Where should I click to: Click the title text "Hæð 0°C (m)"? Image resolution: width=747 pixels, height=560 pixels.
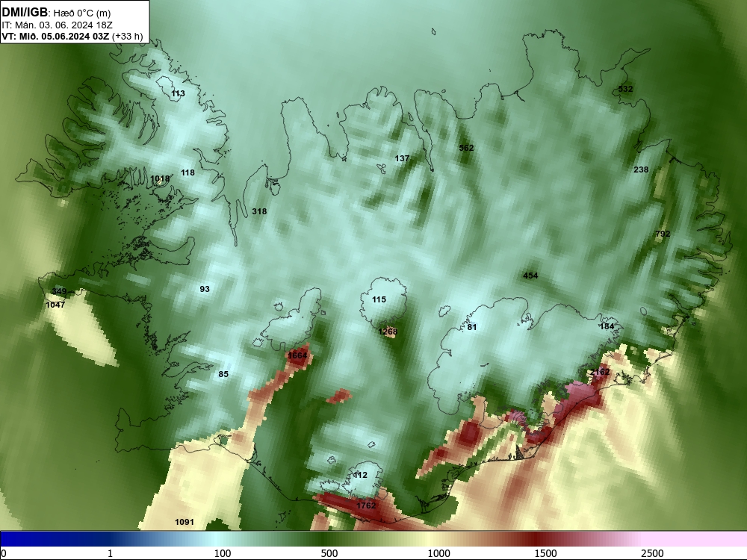tap(82, 13)
